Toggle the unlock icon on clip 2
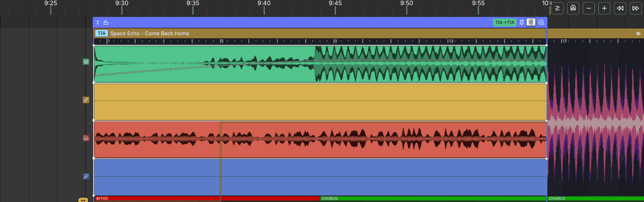Image resolution: width=644 pixels, height=202 pixels. coord(106,23)
